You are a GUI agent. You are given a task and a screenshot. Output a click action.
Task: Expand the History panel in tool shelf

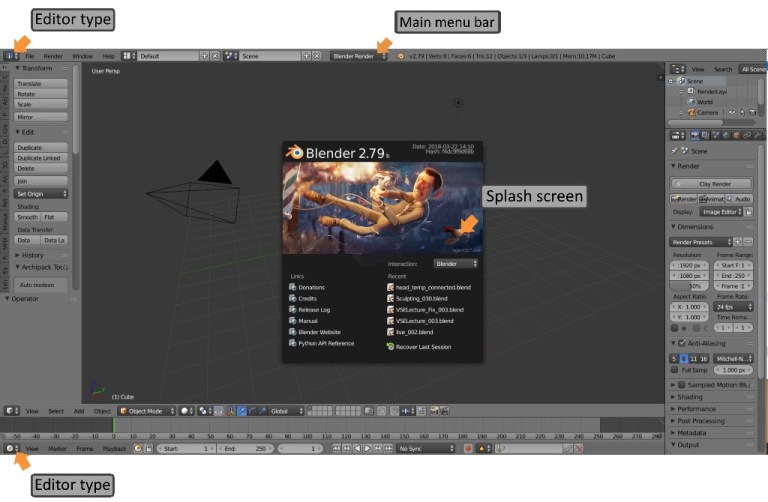29,255
